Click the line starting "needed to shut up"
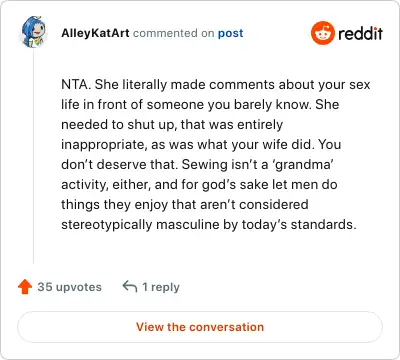 [172, 125]
